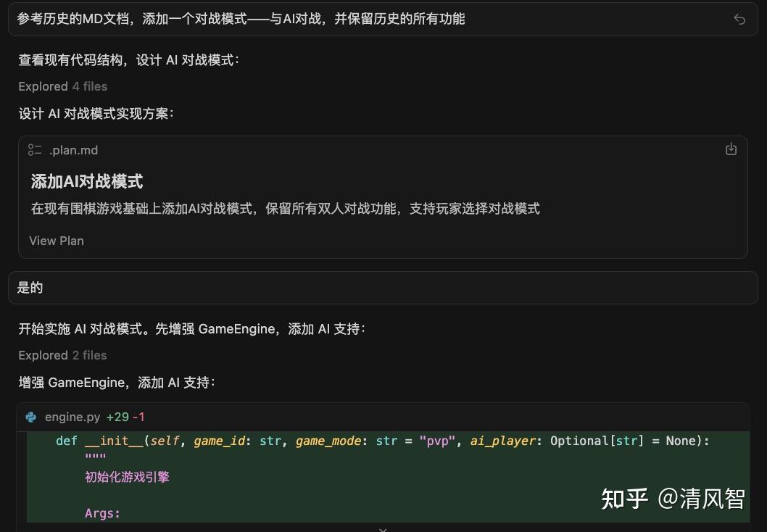Click the 初始化游戏引擎 docstring line
The height and width of the screenshot is (532, 767).
pyautogui.click(x=127, y=477)
